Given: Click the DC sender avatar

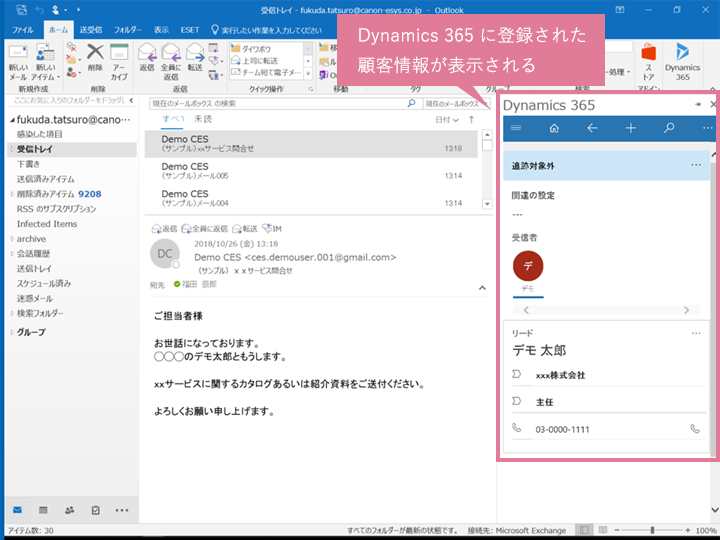Looking at the screenshot, I should (164, 253).
